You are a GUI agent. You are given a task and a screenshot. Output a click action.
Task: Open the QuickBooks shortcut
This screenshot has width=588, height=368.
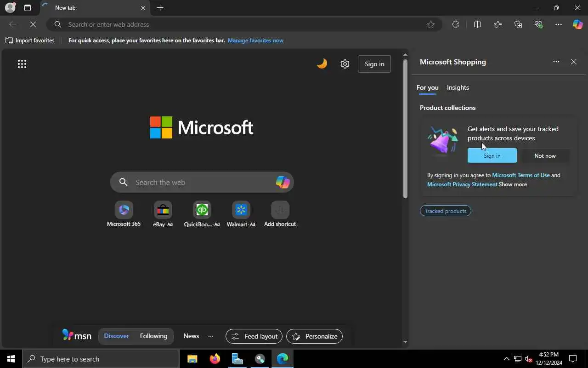tap(202, 214)
